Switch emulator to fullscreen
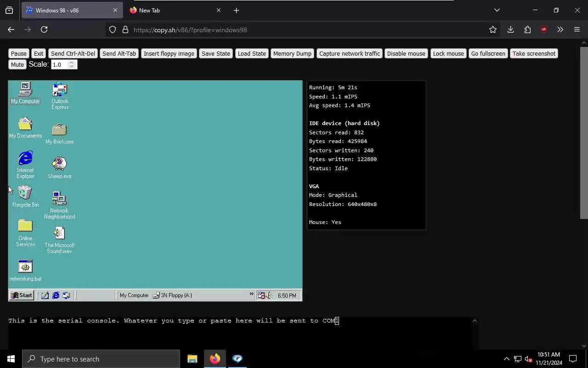Image resolution: width=588 pixels, height=368 pixels. (x=488, y=53)
